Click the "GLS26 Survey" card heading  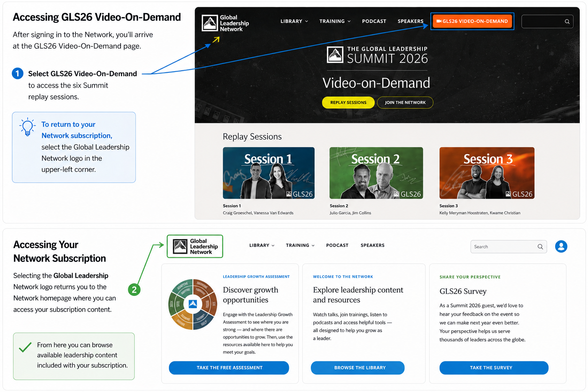tap(463, 291)
